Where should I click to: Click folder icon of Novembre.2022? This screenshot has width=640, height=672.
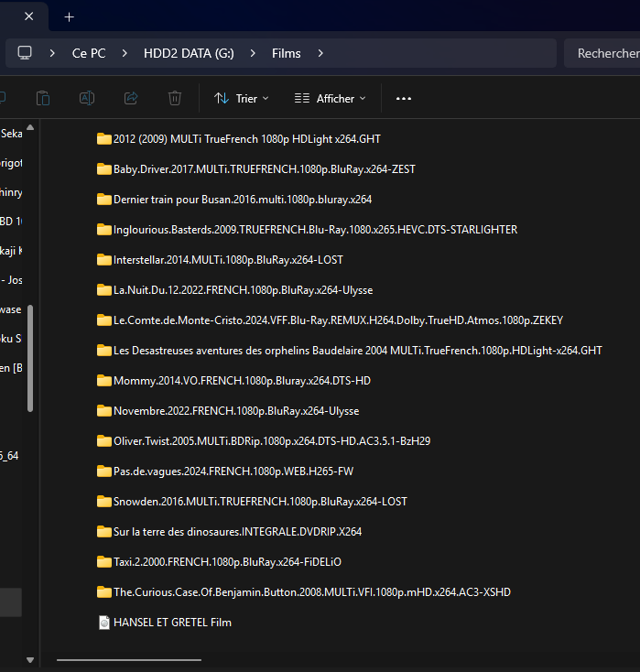tap(103, 410)
